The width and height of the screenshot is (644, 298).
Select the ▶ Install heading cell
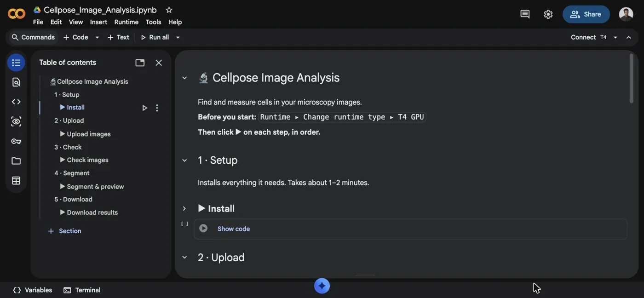217,209
